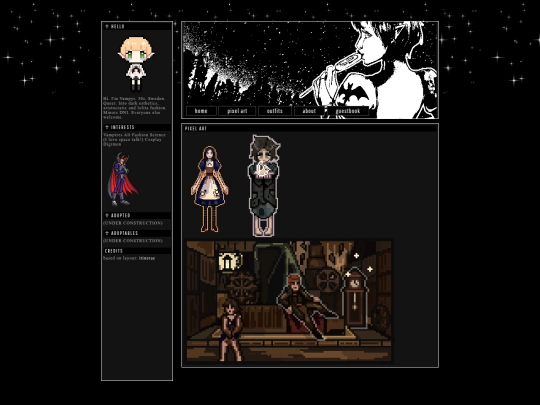Select the HELLO section heading text
The image size is (540, 405).
118,26
